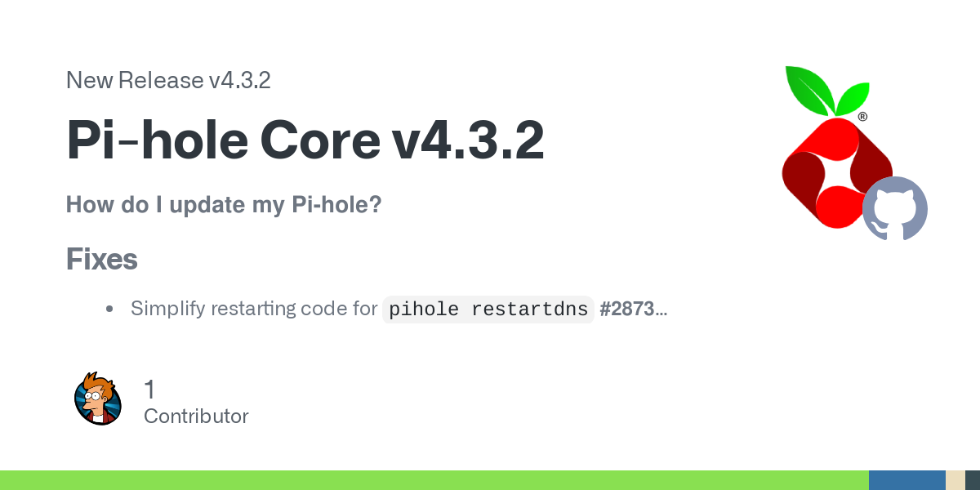This screenshot has width=980, height=490.
Task: Expand the truncated ellipsis after #2873
Action: [x=661, y=311]
